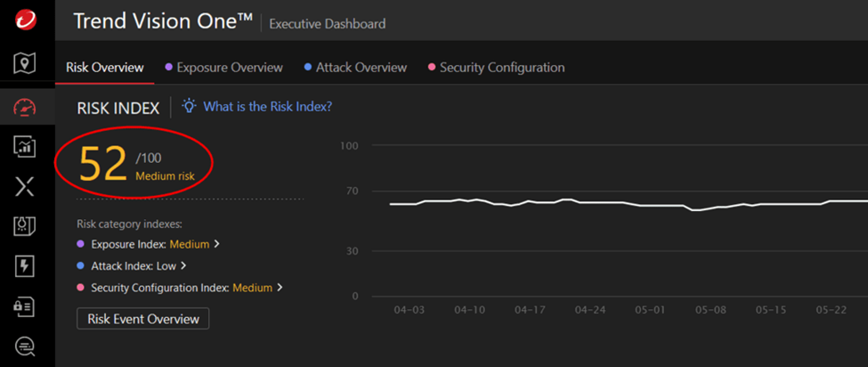Click the lightbulb document sidebar icon
The image size is (868, 367).
tap(25, 227)
